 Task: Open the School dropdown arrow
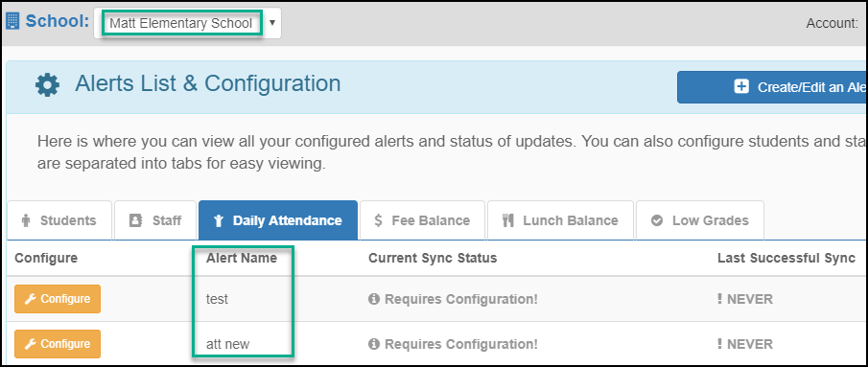pyautogui.click(x=271, y=23)
